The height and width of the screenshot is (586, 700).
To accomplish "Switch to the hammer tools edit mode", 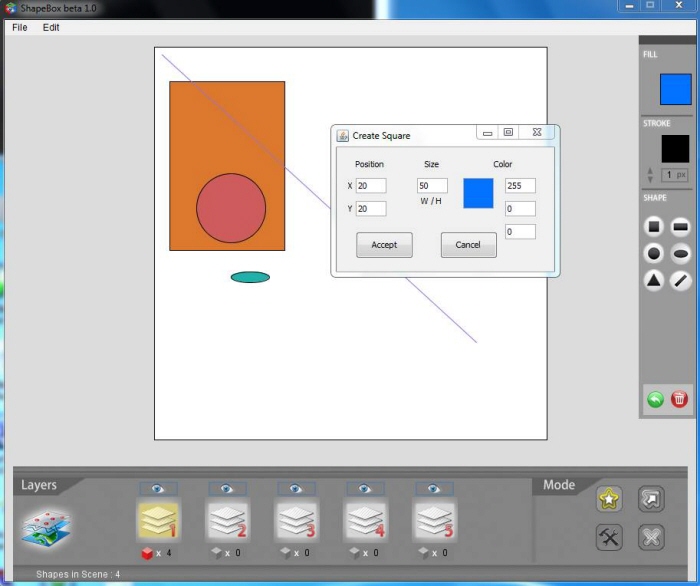I will 610,538.
